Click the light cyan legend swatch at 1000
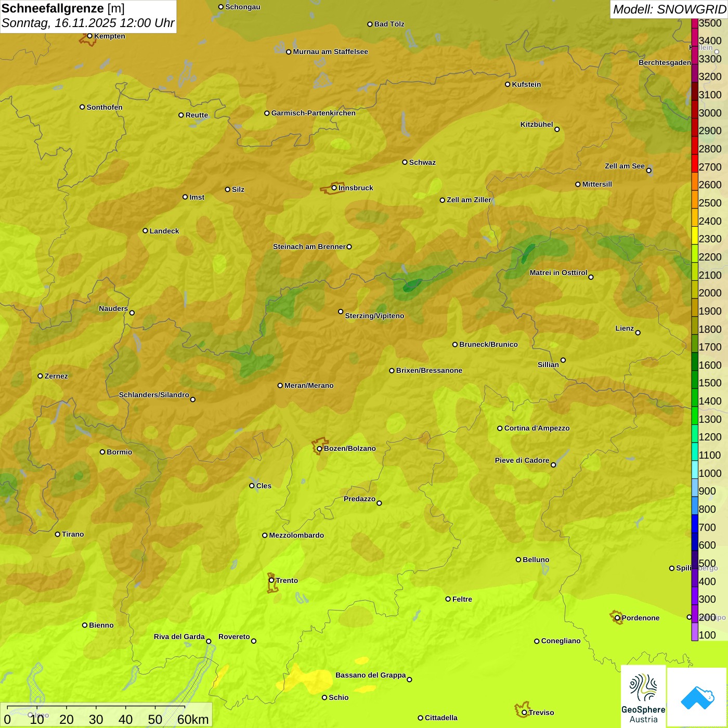 694,469
